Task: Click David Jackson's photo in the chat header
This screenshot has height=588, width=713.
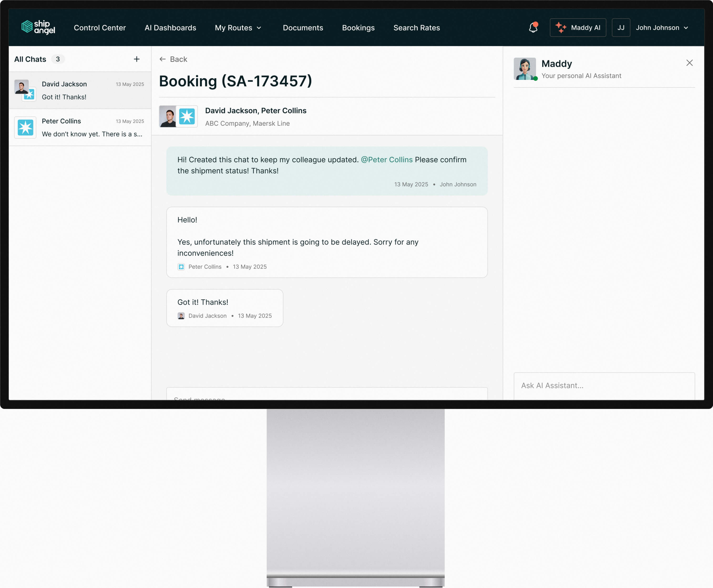Action: click(168, 117)
